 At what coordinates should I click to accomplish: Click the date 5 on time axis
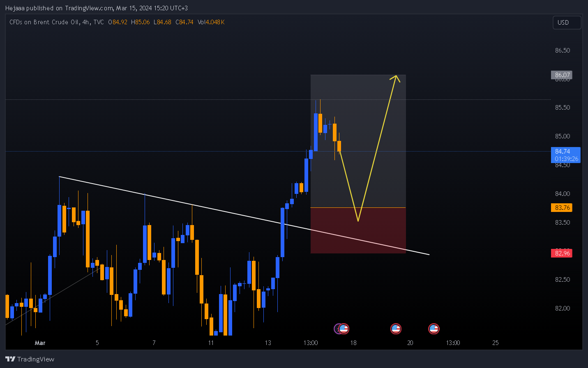coord(97,343)
